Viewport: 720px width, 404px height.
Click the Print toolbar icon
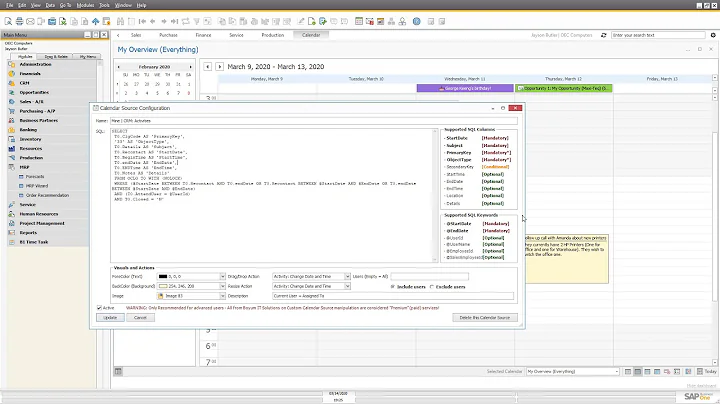point(19,21)
